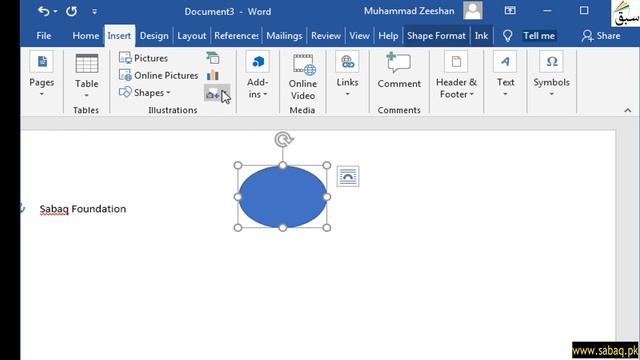Click the user account avatar

[x=473, y=10]
